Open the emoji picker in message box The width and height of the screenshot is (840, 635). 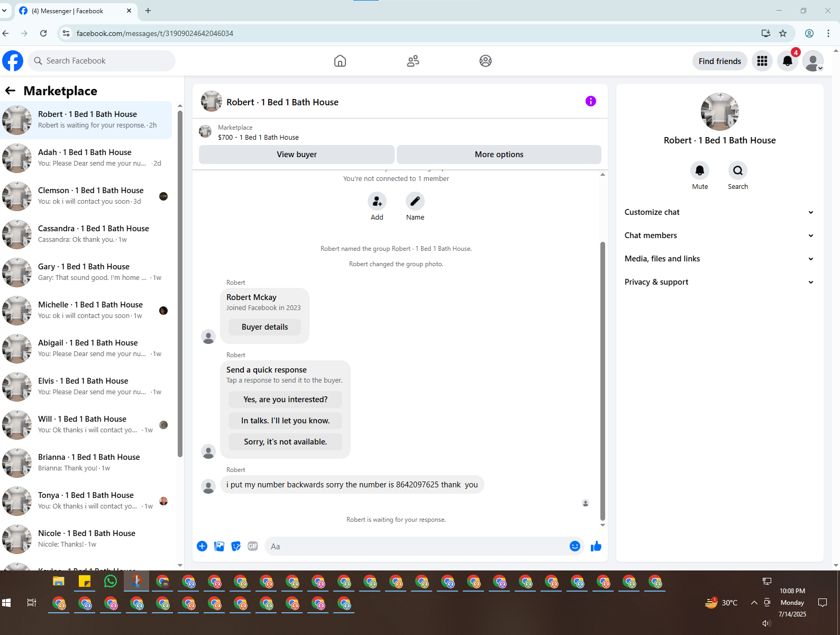click(x=575, y=546)
